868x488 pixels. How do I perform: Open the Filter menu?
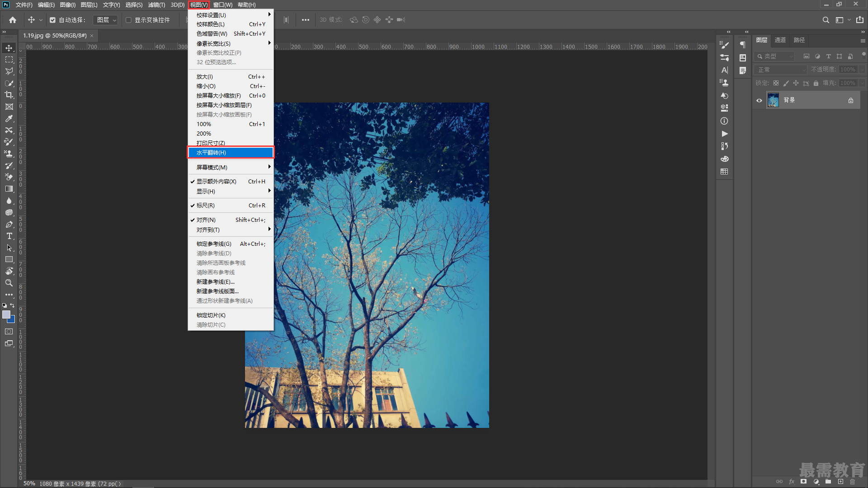(156, 5)
